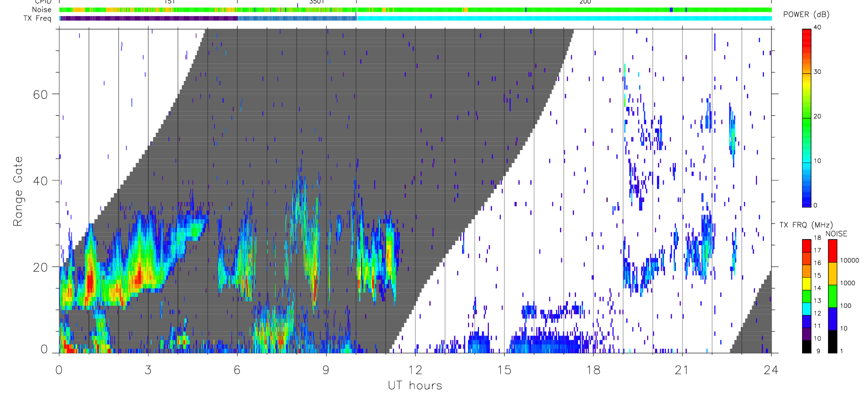This screenshot has height=400, width=868.
Task: Click the "NOISE" legend title
Action: (836, 234)
